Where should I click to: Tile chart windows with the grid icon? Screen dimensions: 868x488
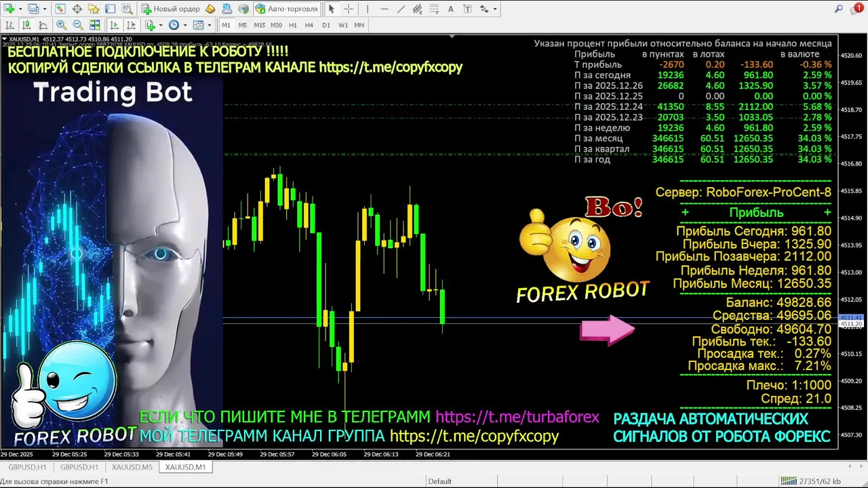pyautogui.click(x=95, y=25)
